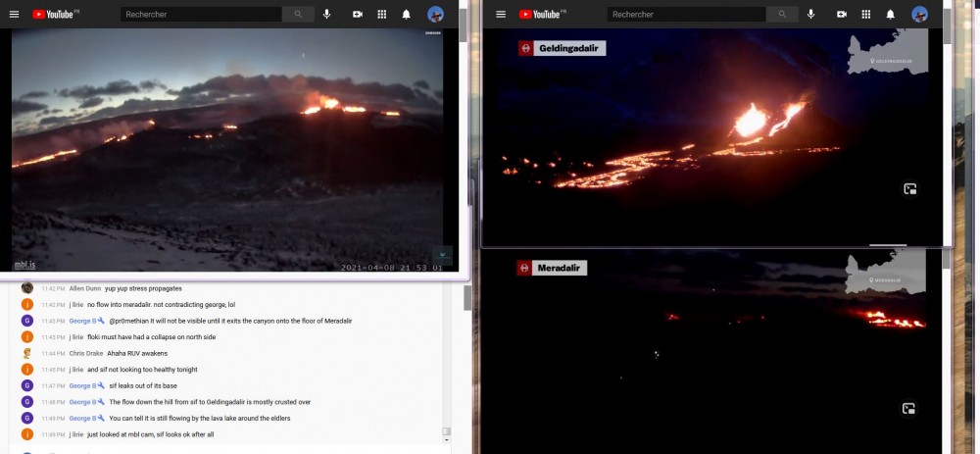Open the hamburger guide menu in left YouTube window
Screen dimensions: 980x454
coord(14,15)
